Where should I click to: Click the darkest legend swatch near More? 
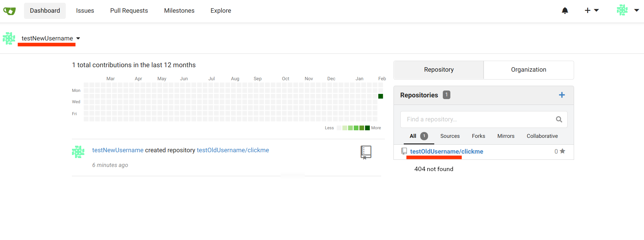367,128
